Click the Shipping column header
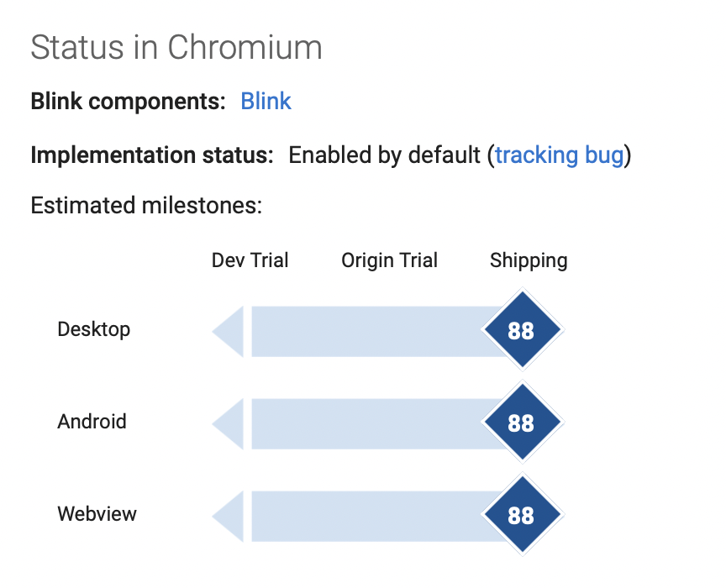 point(529,261)
